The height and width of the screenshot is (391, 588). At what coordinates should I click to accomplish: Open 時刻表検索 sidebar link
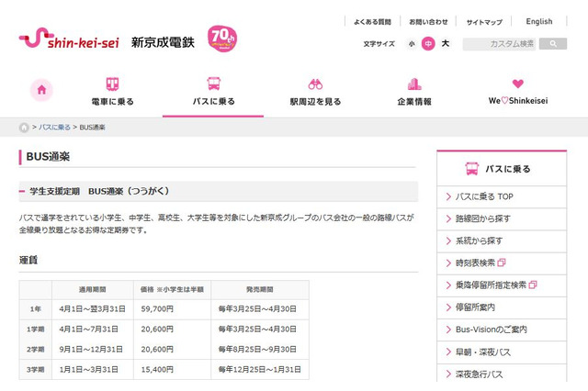475,263
